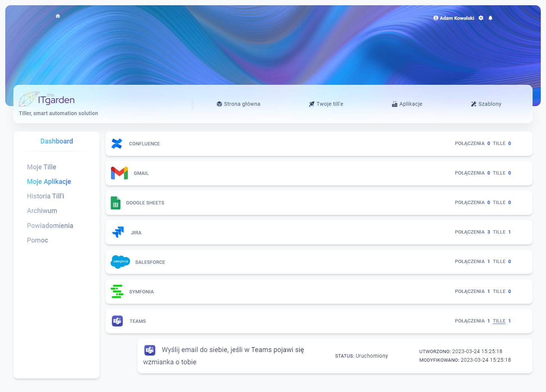Click the Teams app icon
Image resolution: width=546 pixels, height=392 pixels.
point(117,321)
